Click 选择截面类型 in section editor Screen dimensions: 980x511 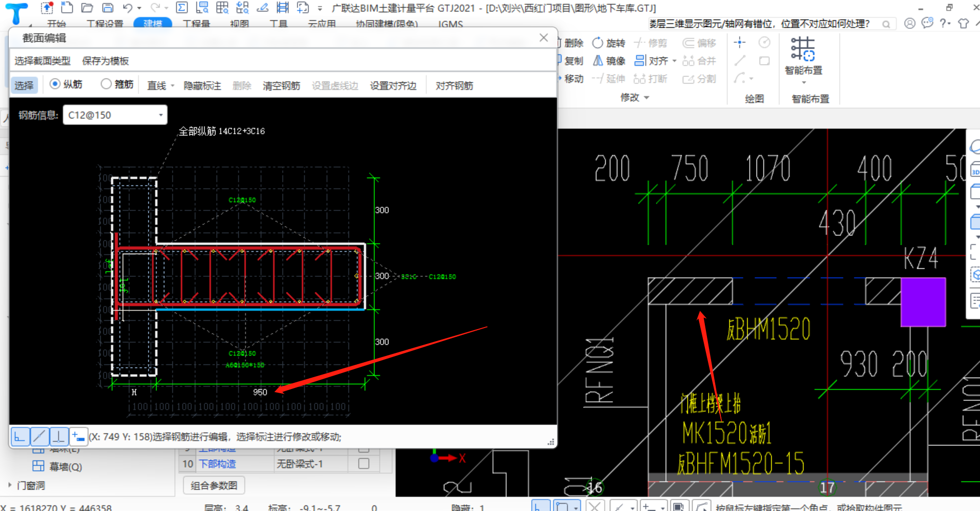click(x=42, y=61)
